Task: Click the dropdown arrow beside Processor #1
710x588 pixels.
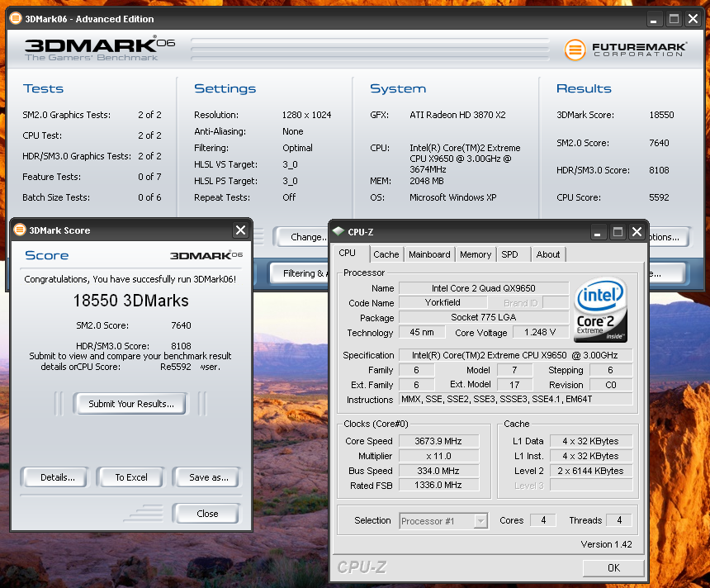Action: [x=480, y=521]
